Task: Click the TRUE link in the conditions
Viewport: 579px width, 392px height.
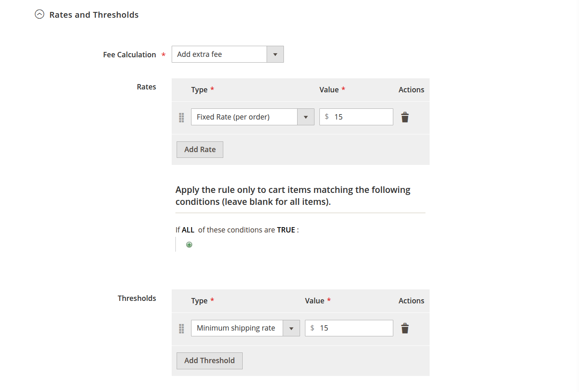Action: point(286,230)
